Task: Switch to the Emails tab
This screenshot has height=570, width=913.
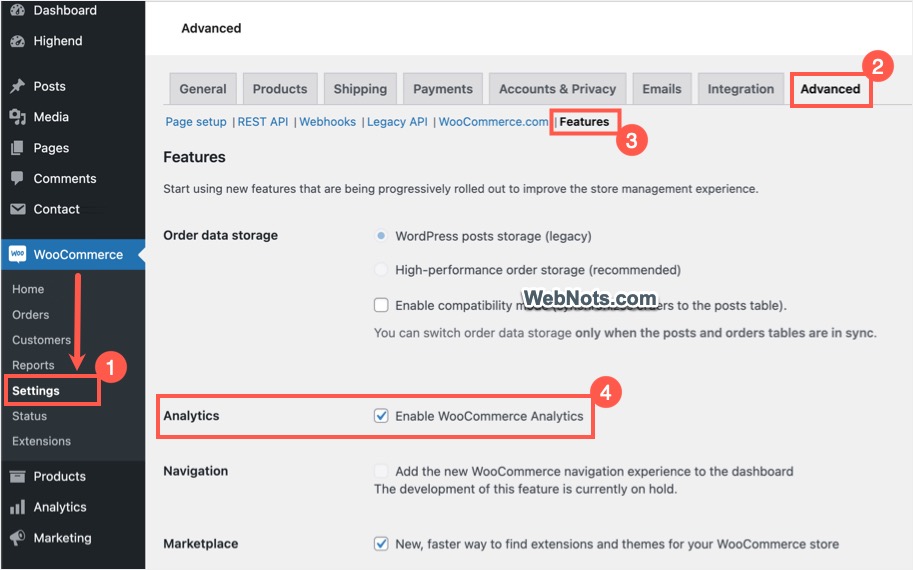Action: tap(661, 89)
